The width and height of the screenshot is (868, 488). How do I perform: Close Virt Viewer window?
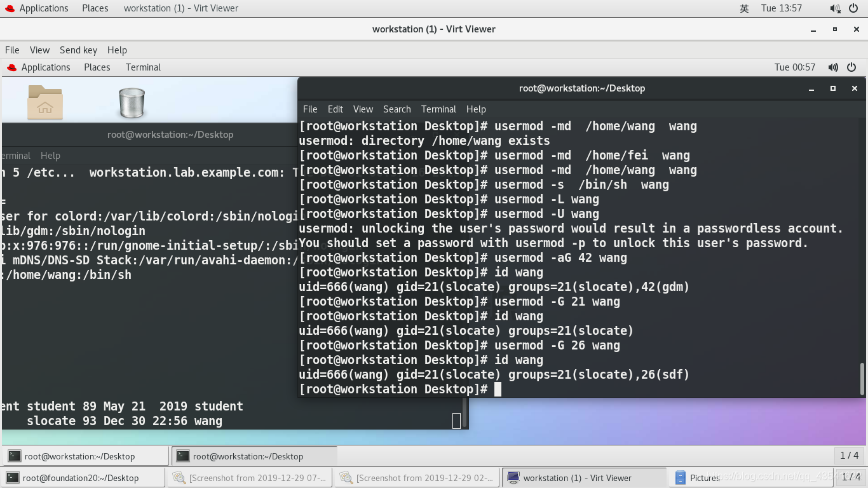(856, 30)
